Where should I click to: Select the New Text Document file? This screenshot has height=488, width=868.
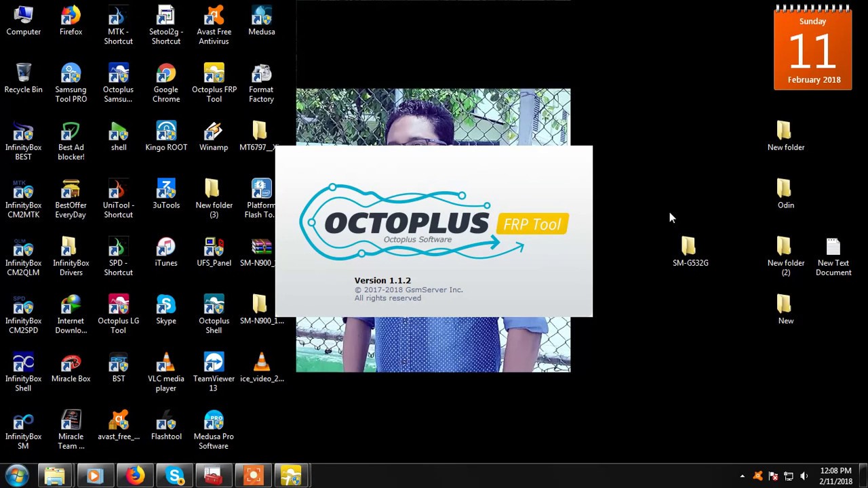pyautogui.click(x=833, y=257)
